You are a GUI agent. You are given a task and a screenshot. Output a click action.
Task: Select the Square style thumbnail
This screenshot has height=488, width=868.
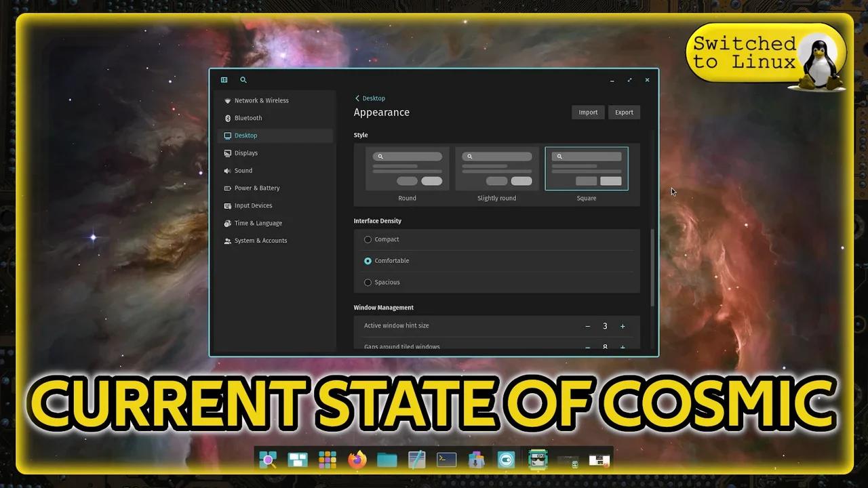587,168
